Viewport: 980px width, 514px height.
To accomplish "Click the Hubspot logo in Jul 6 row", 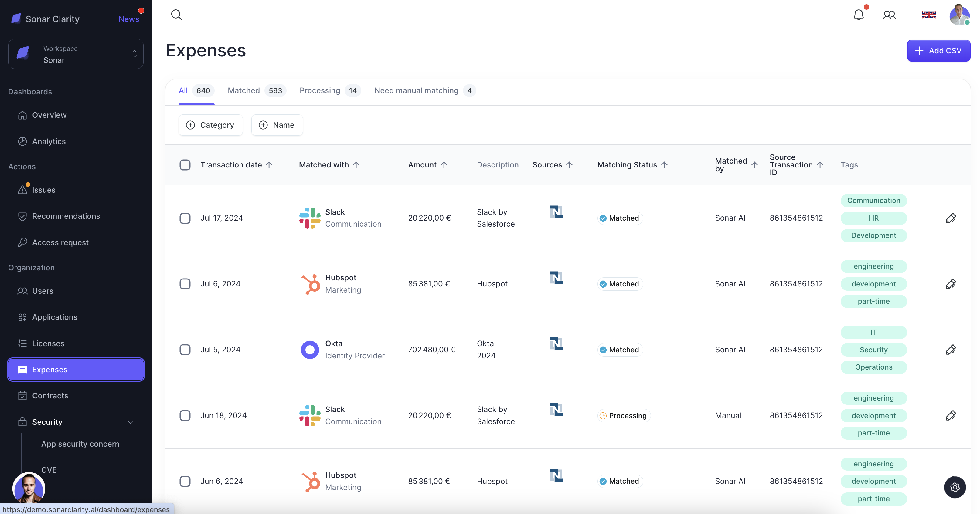I will (311, 284).
